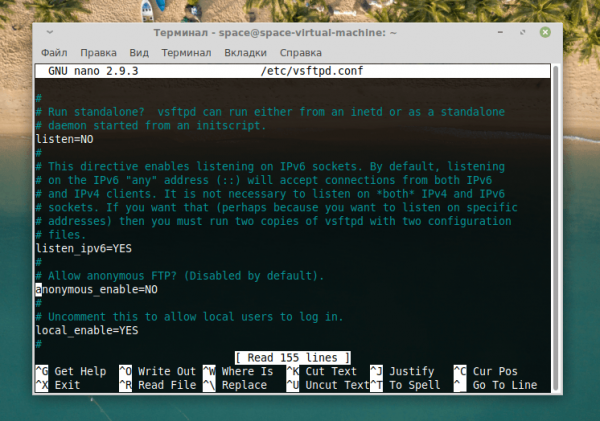This screenshot has width=600, height=421.
Task: Click the listen_ipv6=YES line
Action: pos(83,248)
